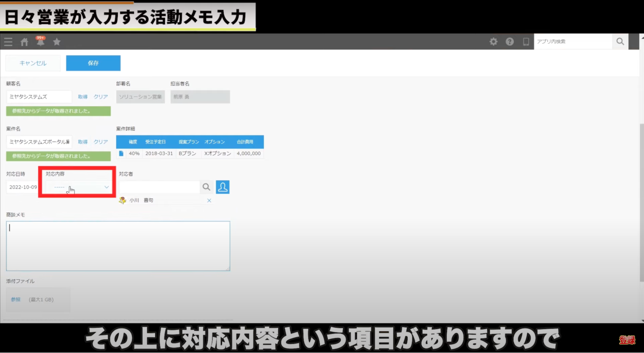Open record document icon in 案件詳細 row
This screenshot has width=644, height=353.
121,153
